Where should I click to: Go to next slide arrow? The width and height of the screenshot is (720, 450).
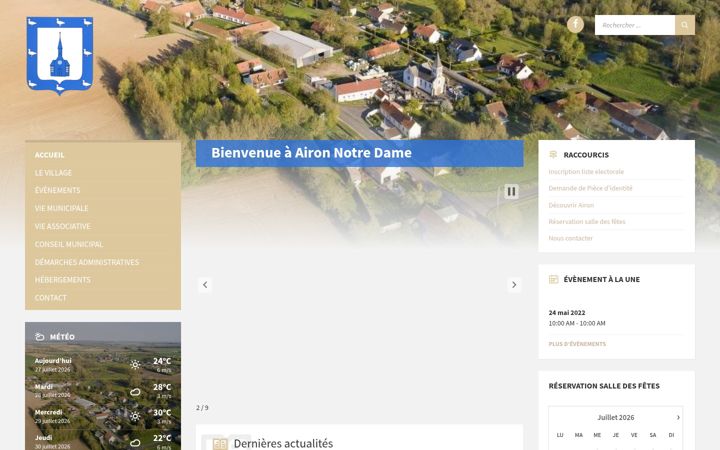coord(514,285)
